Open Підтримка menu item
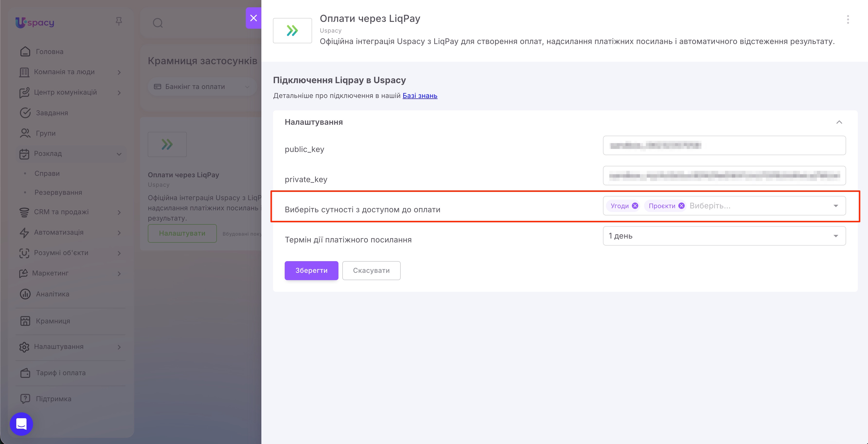 pyautogui.click(x=53, y=399)
